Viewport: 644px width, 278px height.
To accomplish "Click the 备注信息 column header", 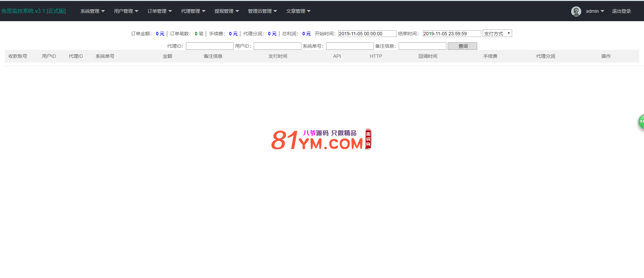I will [213, 56].
